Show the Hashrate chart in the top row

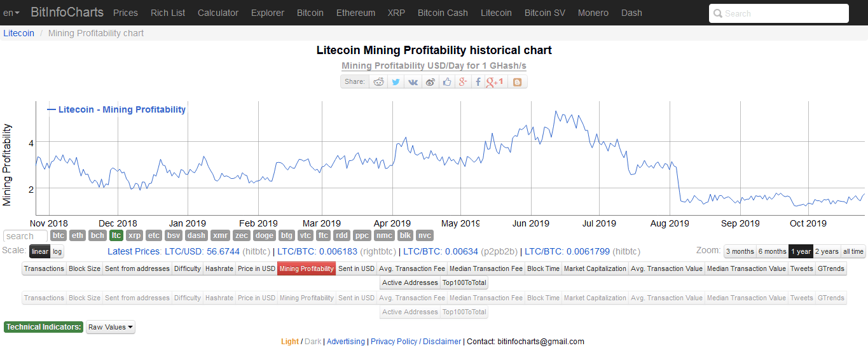(x=219, y=268)
